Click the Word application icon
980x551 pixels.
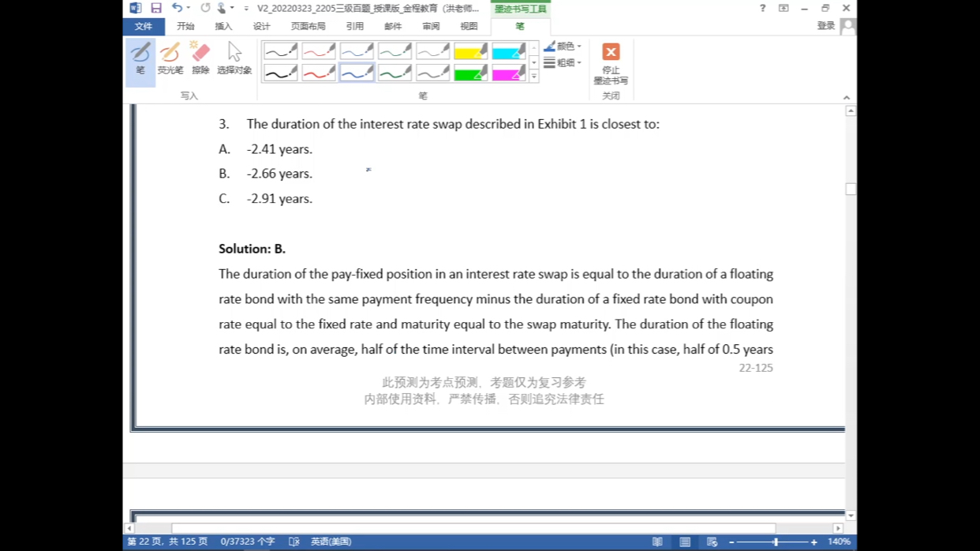click(135, 8)
